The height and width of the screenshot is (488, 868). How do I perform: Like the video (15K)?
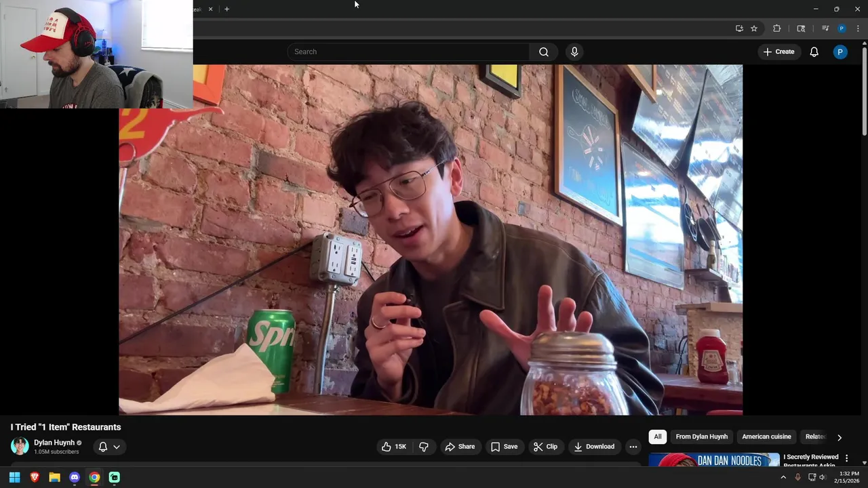pyautogui.click(x=394, y=447)
